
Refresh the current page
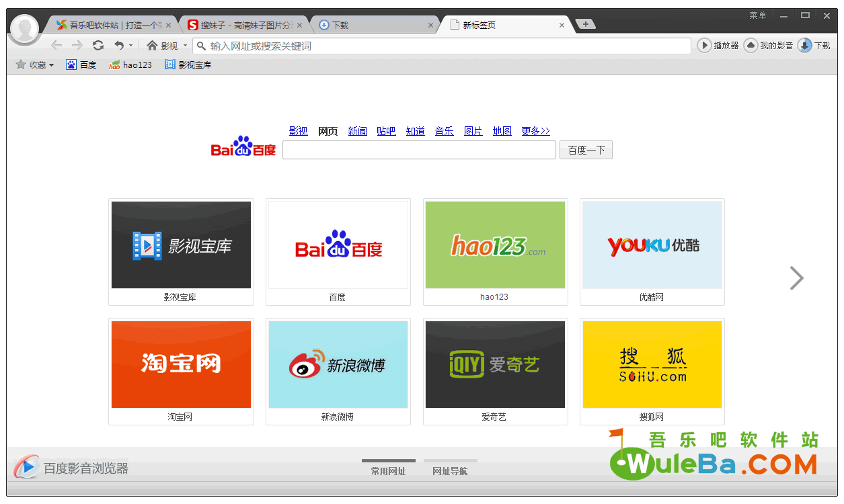[98, 45]
